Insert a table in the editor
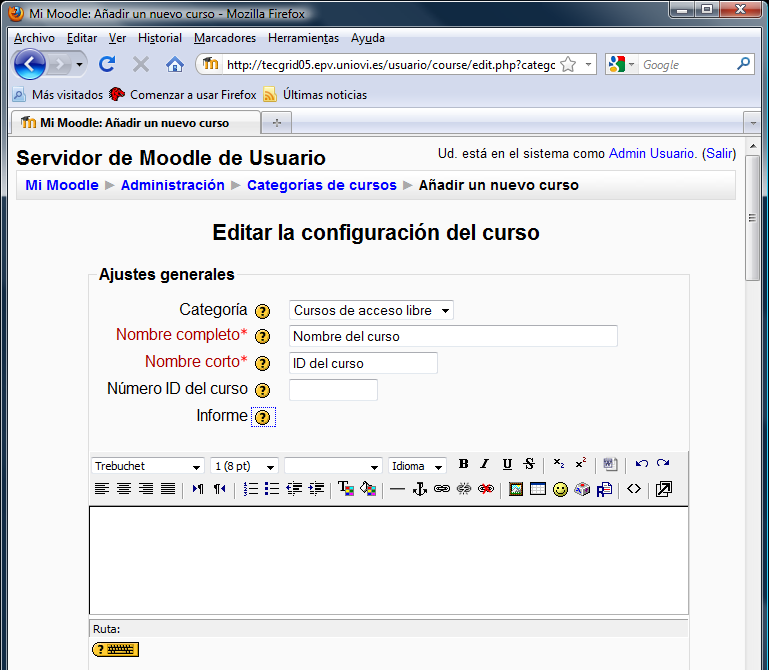Screen dimensions: 769x670 tap(538, 489)
